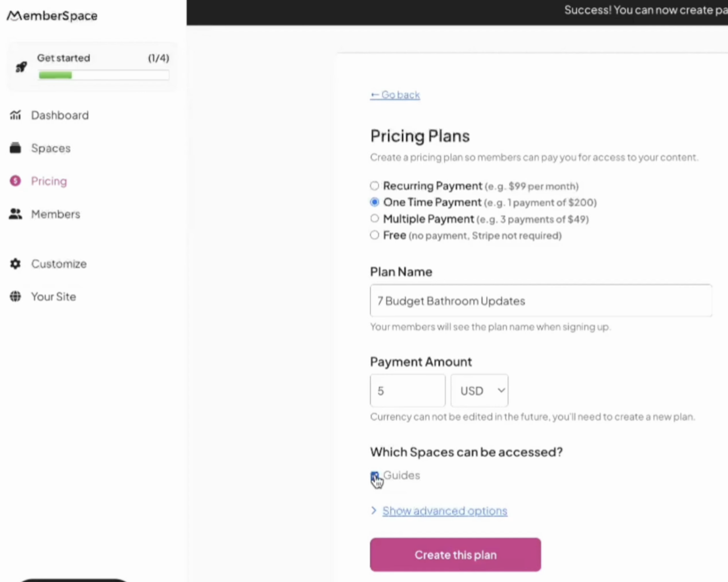Select the Multiple Payment option
The width and height of the screenshot is (728, 582).
coord(374,218)
